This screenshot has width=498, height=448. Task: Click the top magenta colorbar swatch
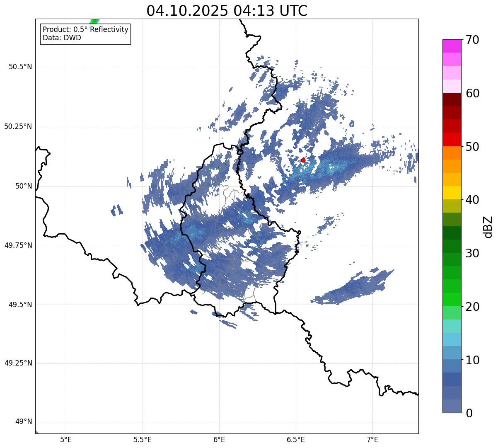tap(452, 46)
